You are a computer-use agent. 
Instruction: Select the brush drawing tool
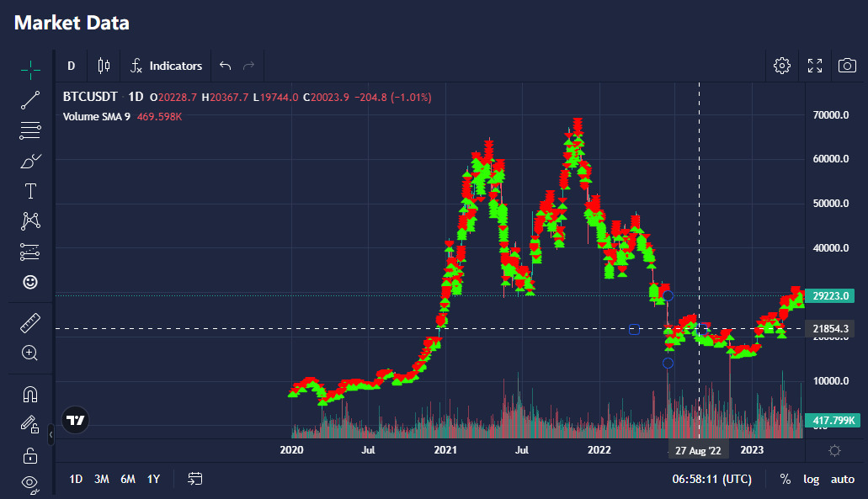tap(30, 161)
